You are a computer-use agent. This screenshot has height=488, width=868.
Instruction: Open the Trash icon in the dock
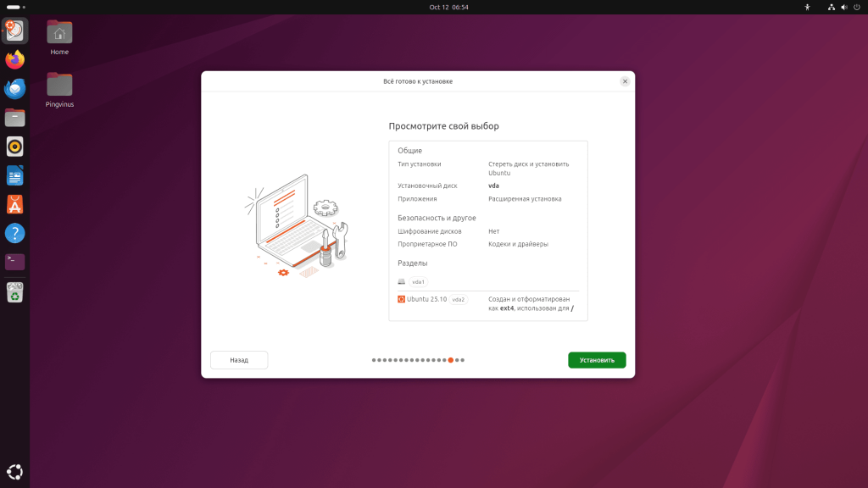coord(14,291)
